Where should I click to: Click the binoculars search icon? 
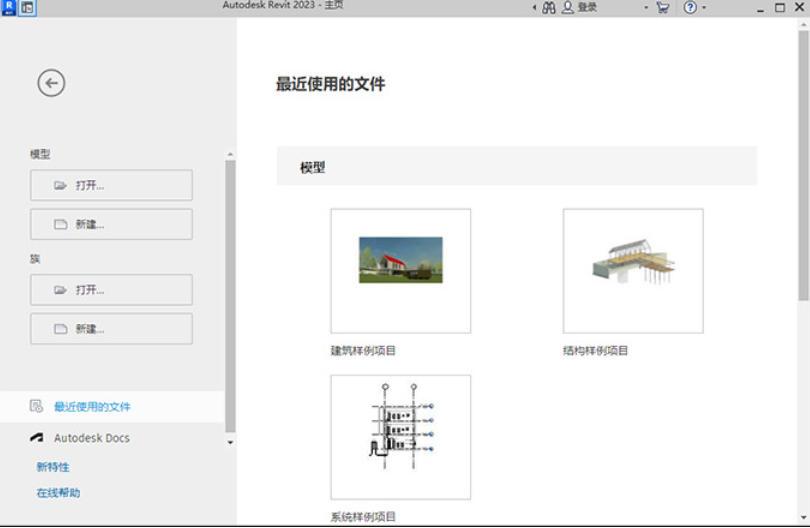(549, 8)
